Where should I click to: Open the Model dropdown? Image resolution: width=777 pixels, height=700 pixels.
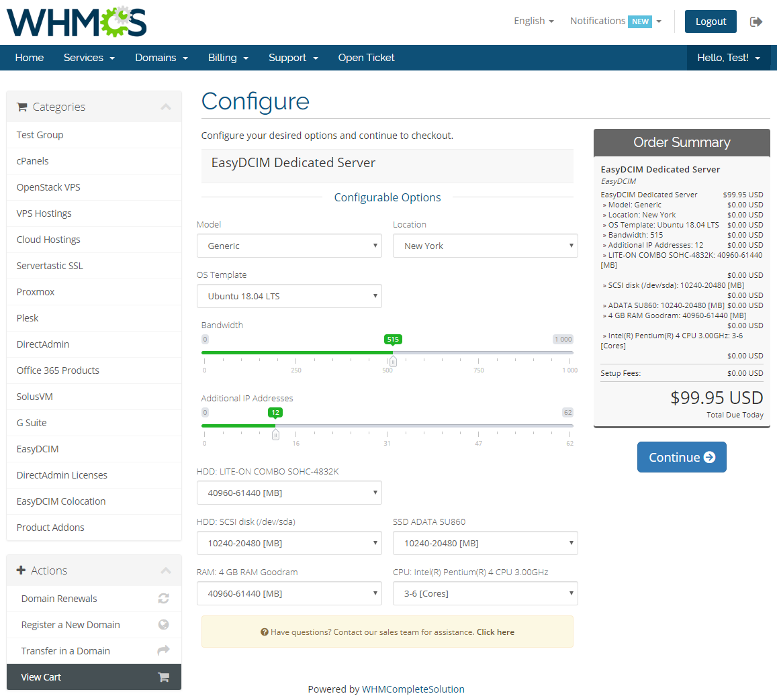(289, 246)
